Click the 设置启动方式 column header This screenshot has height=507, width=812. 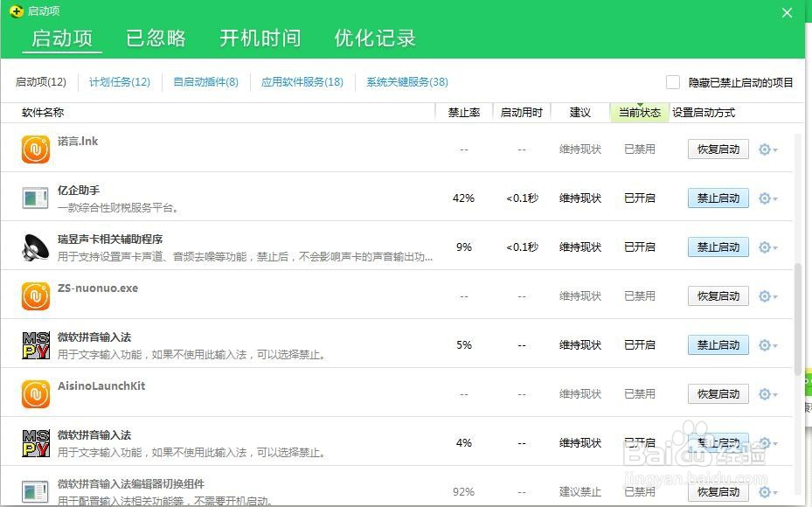(704, 113)
